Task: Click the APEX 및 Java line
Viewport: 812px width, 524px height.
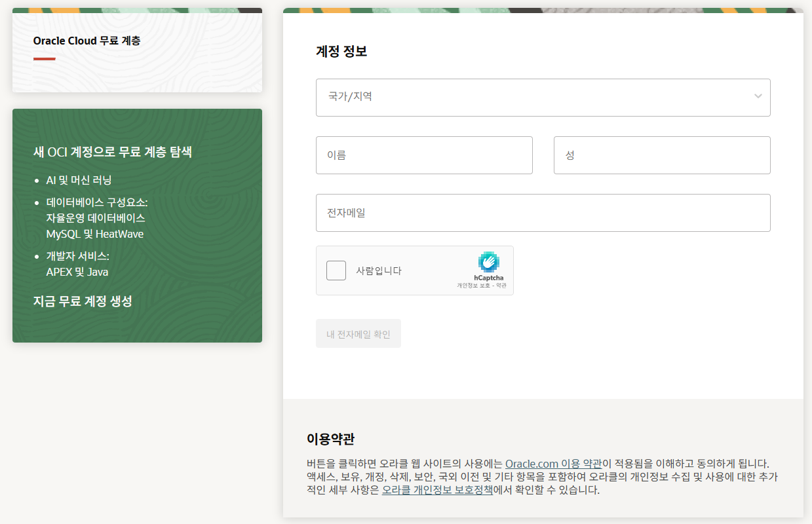Action: [77, 272]
